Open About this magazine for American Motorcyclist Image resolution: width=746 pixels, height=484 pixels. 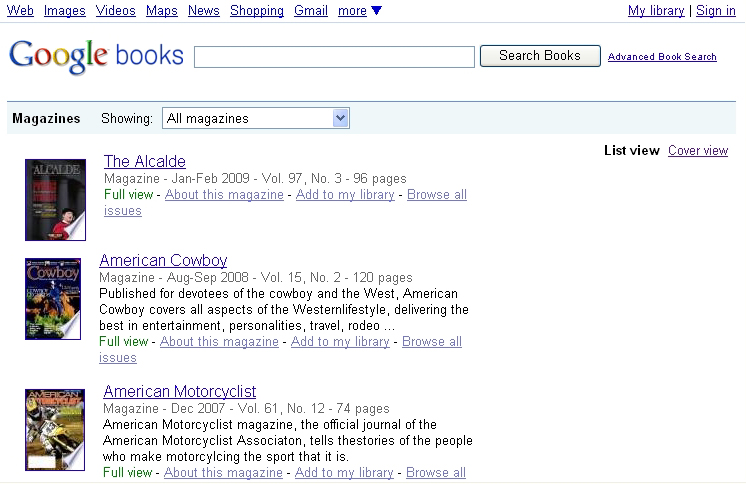pyautogui.click(x=223, y=473)
